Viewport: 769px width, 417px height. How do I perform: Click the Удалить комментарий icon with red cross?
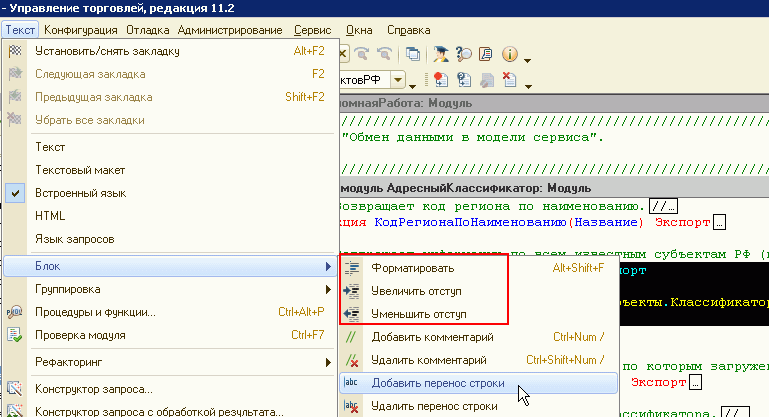coord(352,361)
